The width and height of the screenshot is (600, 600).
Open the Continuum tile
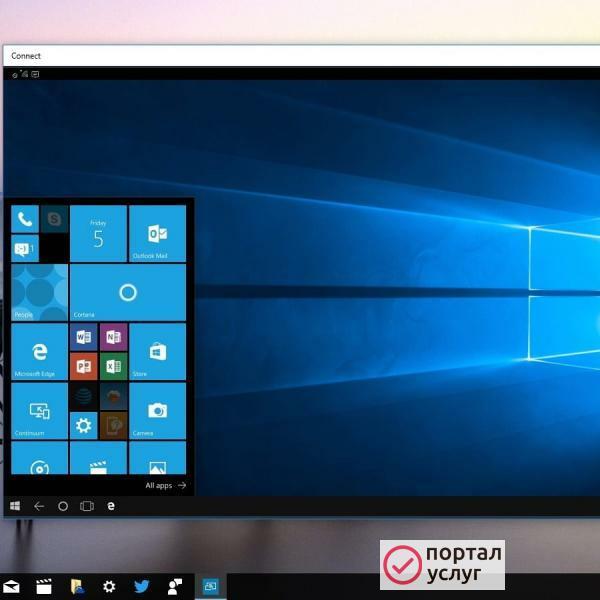pyautogui.click(x=39, y=411)
